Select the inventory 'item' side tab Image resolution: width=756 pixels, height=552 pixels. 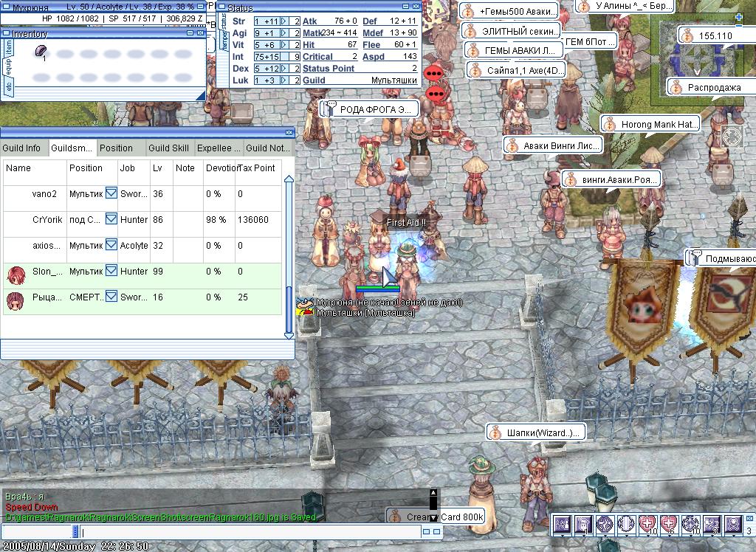tap(9, 49)
